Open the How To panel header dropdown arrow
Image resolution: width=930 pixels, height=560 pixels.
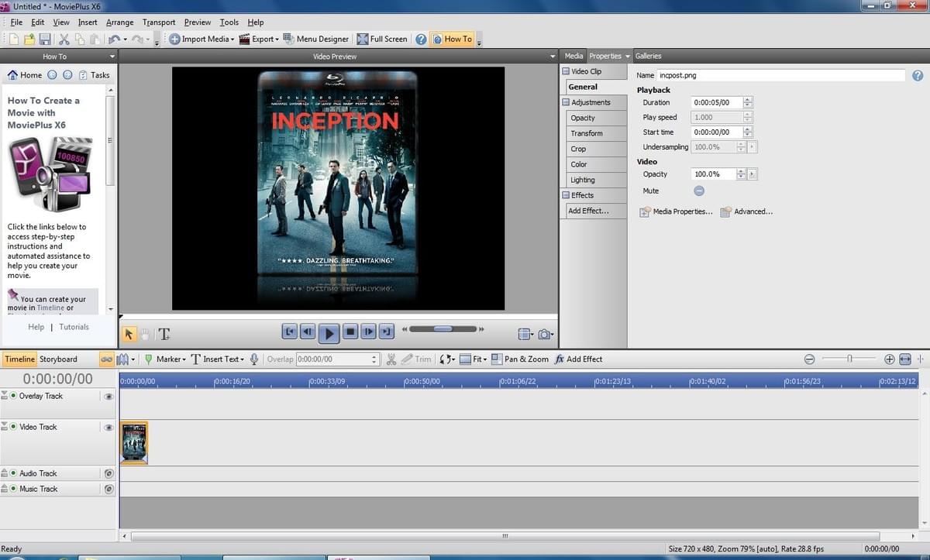pyautogui.click(x=112, y=57)
